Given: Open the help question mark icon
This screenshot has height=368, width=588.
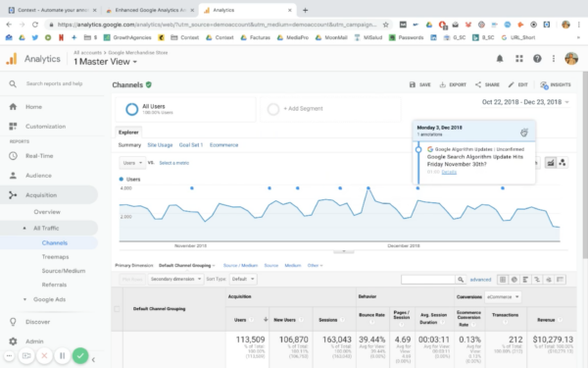Looking at the screenshot, I should pyautogui.click(x=537, y=59).
